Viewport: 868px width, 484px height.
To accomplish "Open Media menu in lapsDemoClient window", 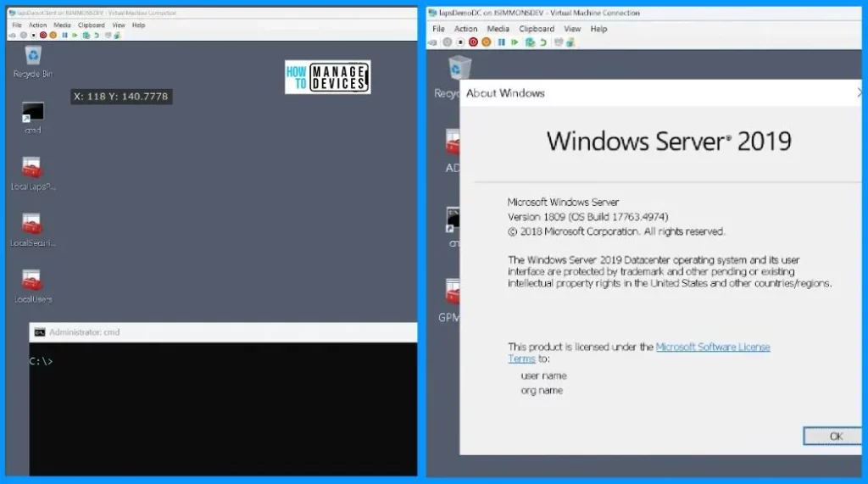I will click(62, 25).
